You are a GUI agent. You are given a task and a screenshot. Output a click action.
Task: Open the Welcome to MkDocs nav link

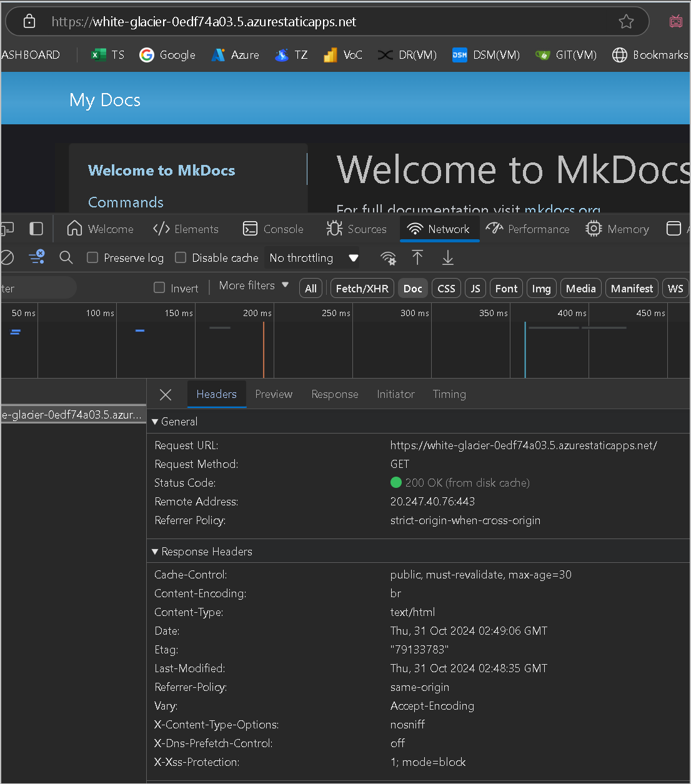(x=162, y=171)
